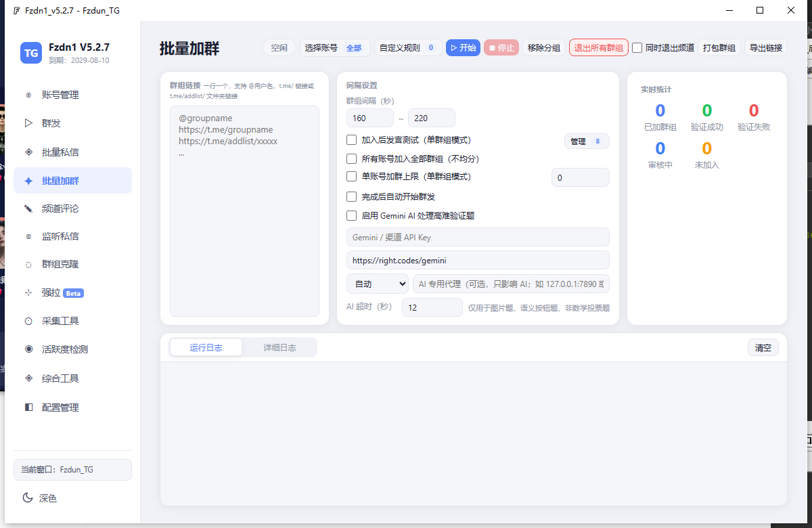Click 当前窗口: Fzdun_TG box
The width and height of the screenshot is (812, 528).
[x=72, y=470]
